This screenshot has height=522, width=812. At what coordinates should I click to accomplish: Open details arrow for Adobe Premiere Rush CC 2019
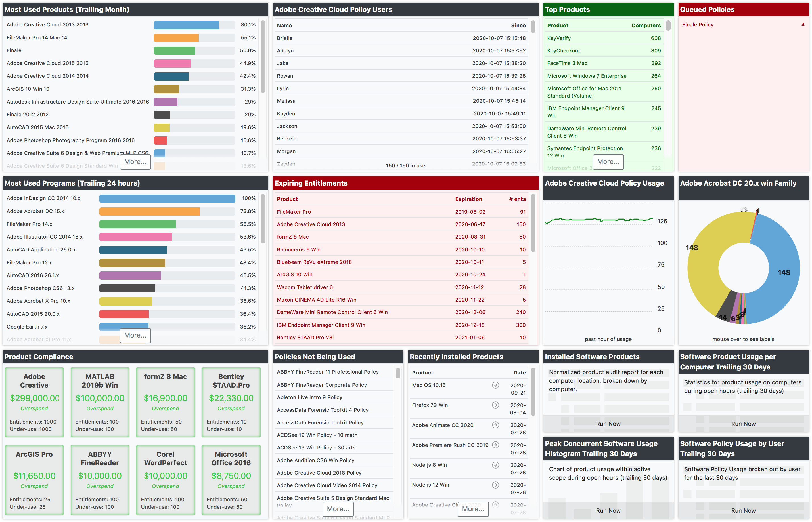pos(495,445)
